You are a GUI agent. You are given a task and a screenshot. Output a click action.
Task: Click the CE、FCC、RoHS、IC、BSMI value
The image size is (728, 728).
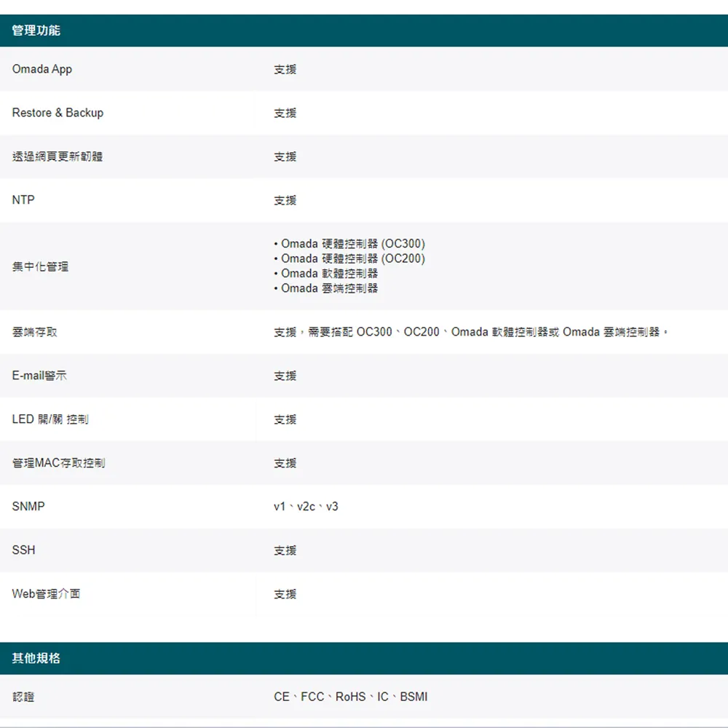(351, 697)
